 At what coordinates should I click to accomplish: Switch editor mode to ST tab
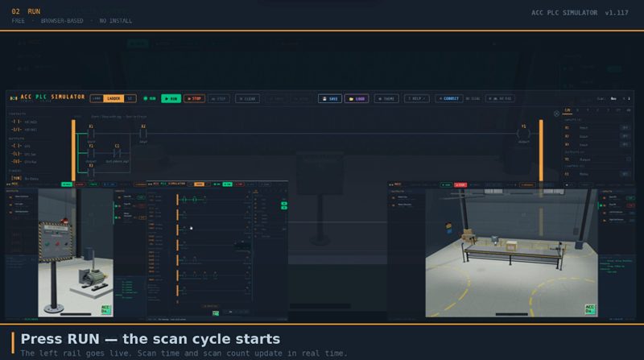pyautogui.click(x=130, y=98)
